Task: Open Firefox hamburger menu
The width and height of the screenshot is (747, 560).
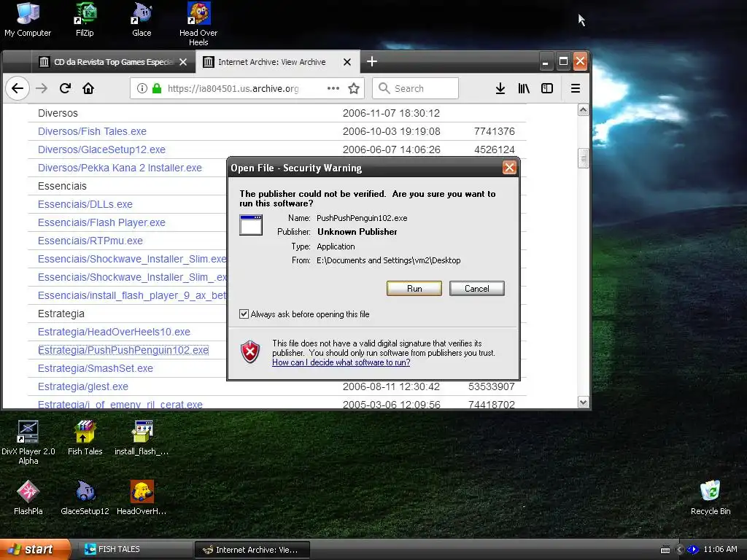Action: pos(576,88)
